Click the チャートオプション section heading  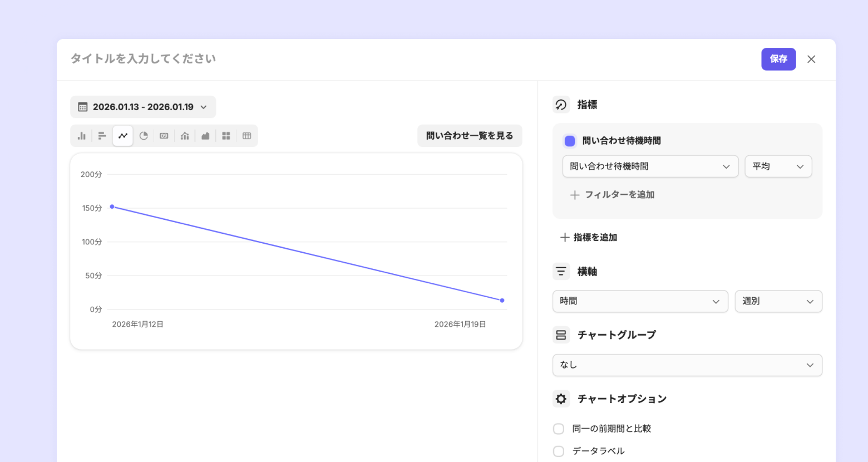tap(622, 399)
